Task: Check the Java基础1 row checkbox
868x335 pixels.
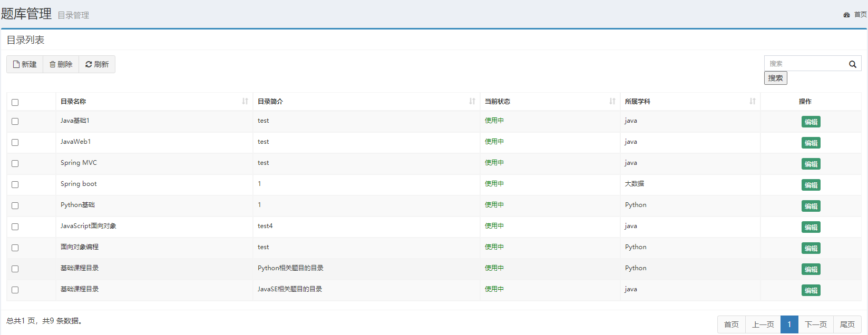Action: (x=15, y=121)
